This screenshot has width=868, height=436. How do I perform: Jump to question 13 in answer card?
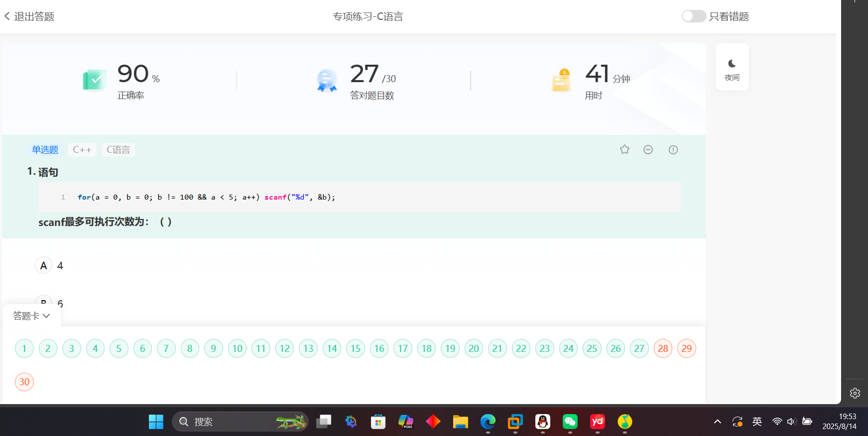pos(308,348)
